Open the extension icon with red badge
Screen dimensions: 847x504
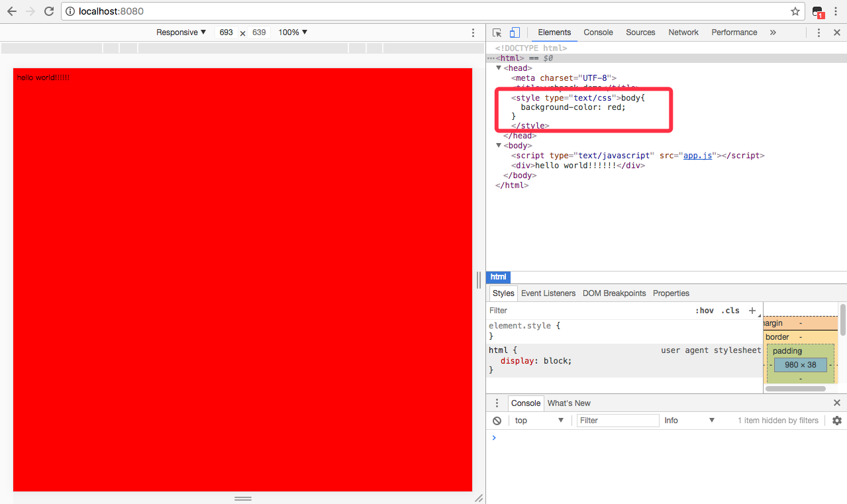pyautogui.click(x=818, y=12)
